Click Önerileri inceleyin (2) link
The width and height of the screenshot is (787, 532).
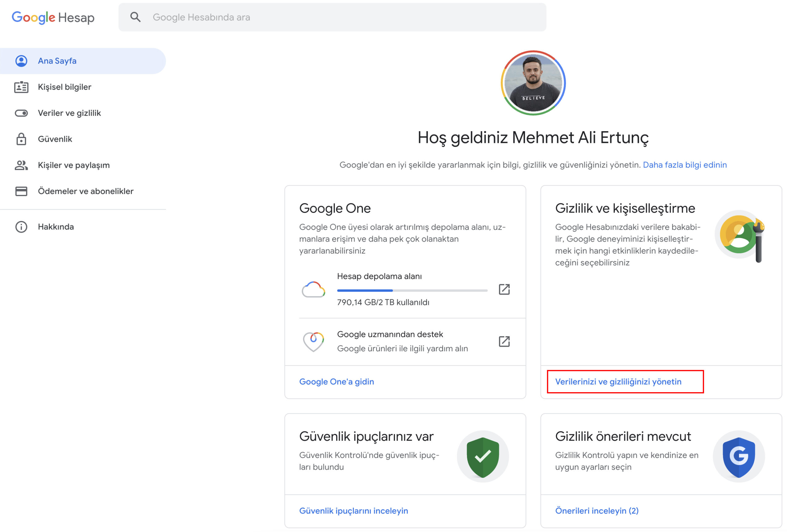(597, 511)
